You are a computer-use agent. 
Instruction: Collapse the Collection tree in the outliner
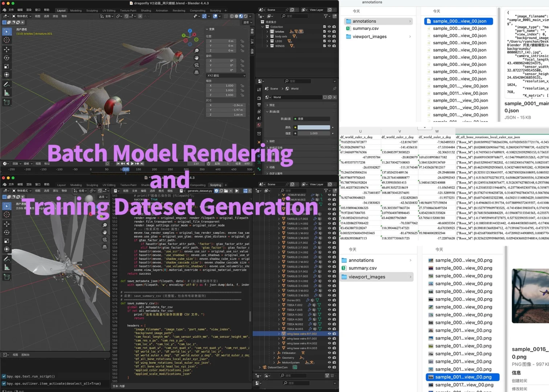pyautogui.click(x=263, y=27)
